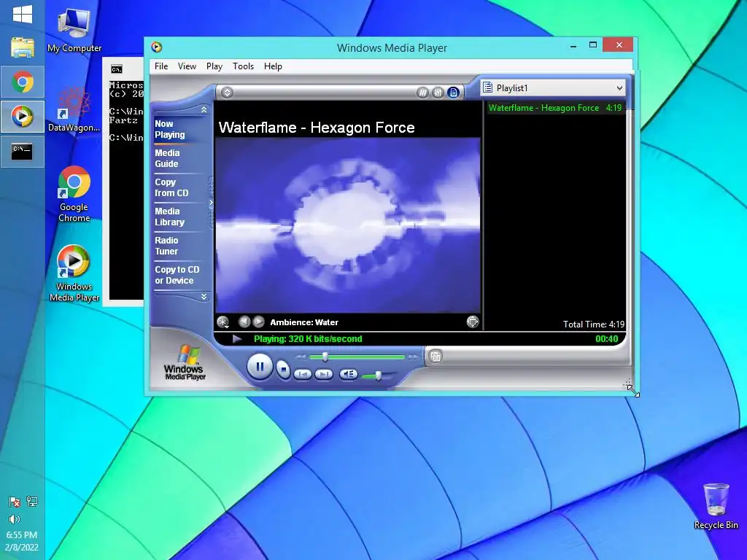Click the Windows Media Player logo
The image size is (747, 560).
click(185, 363)
